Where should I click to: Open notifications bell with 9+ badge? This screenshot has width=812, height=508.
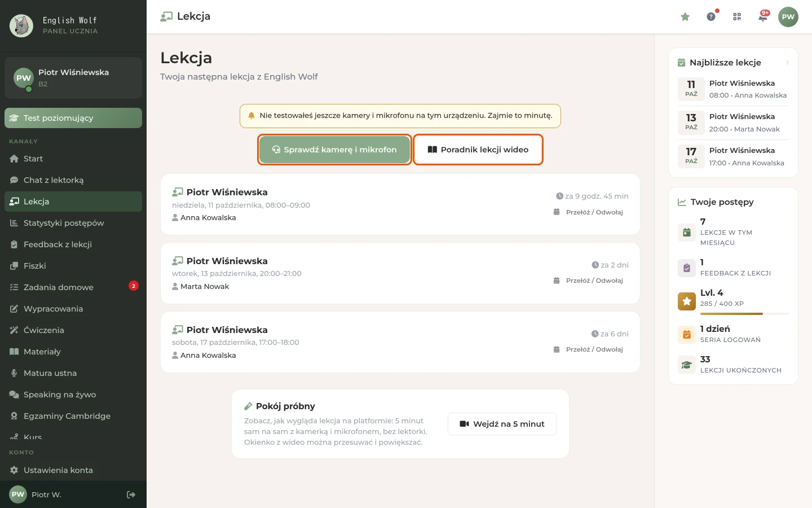tap(763, 17)
